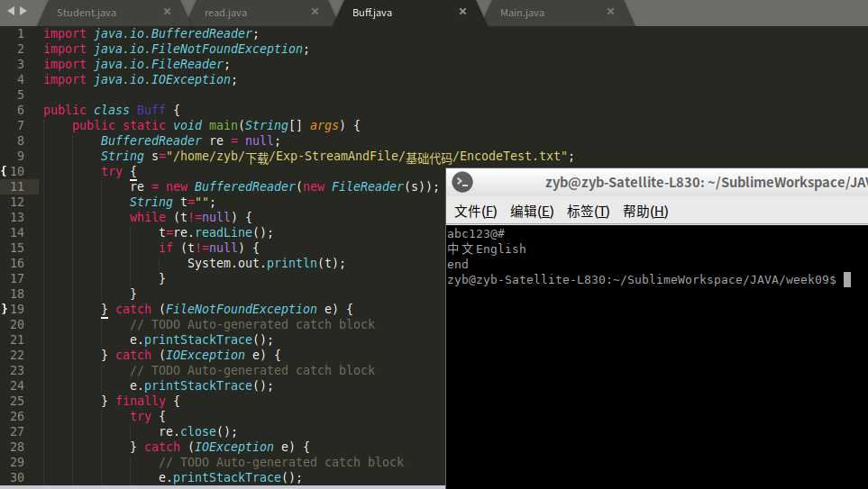The width and height of the screenshot is (868, 489).
Task: Click 'BufferedReader re = null' line
Action: tap(190, 141)
